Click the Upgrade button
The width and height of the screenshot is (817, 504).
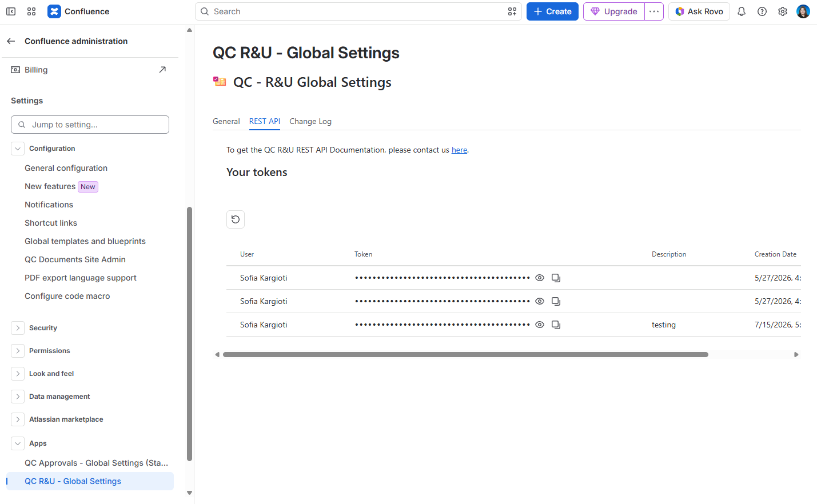[614, 11]
